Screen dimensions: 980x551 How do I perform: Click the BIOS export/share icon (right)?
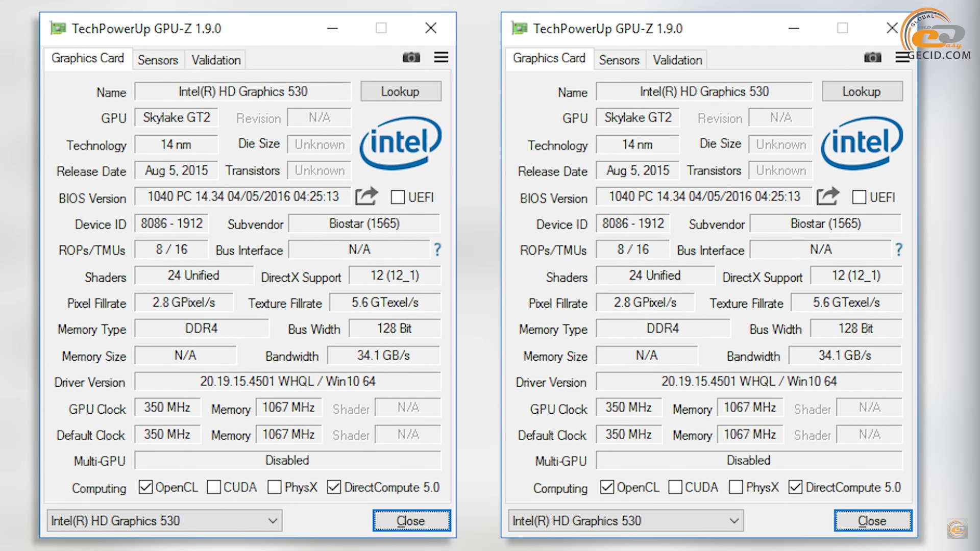pyautogui.click(x=826, y=196)
